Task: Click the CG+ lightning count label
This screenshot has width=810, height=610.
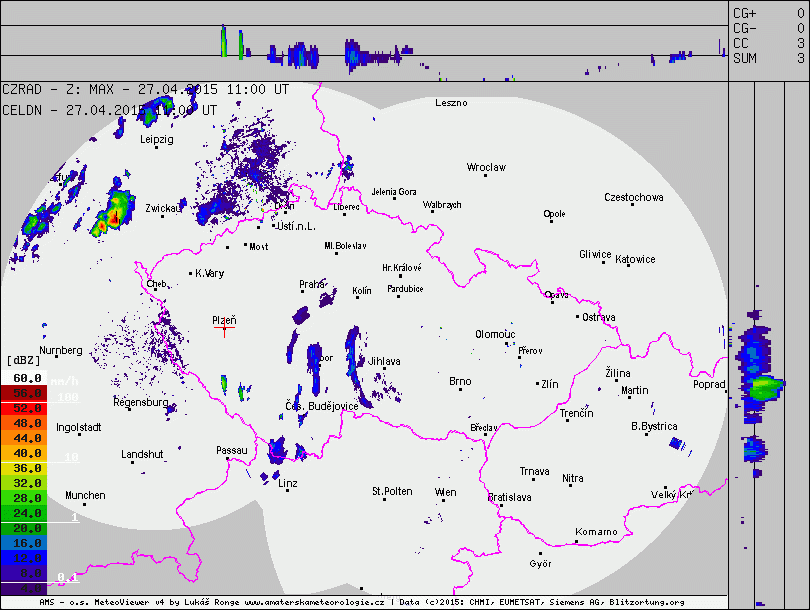Action: (x=745, y=12)
